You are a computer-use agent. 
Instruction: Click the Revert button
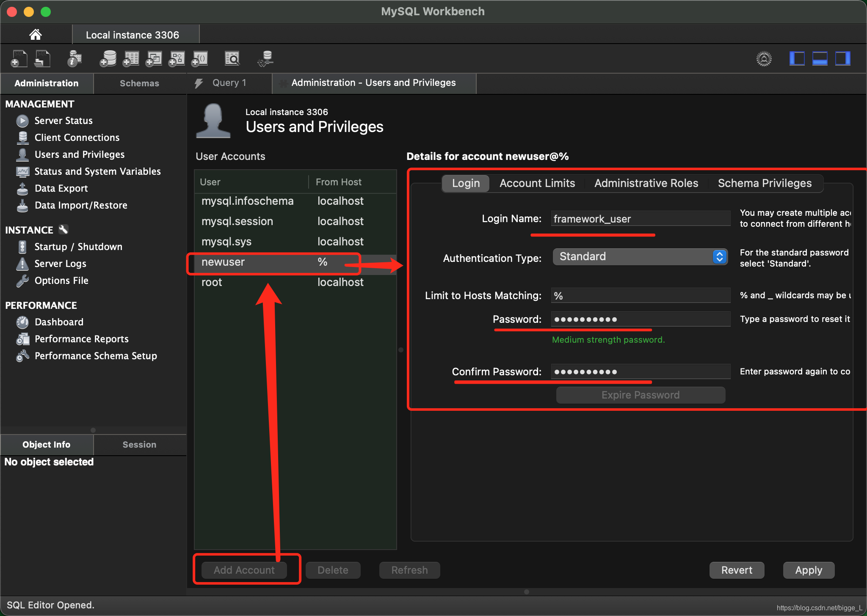coord(737,570)
